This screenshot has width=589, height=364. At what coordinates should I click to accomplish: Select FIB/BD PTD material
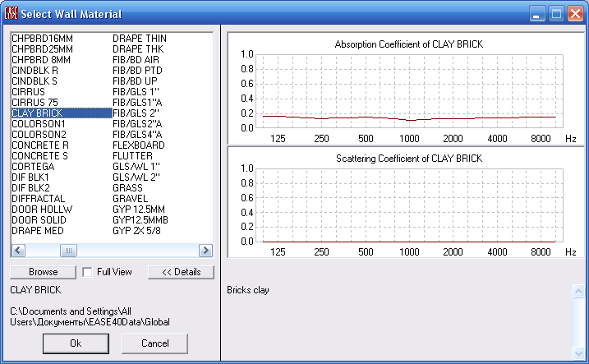(x=137, y=70)
